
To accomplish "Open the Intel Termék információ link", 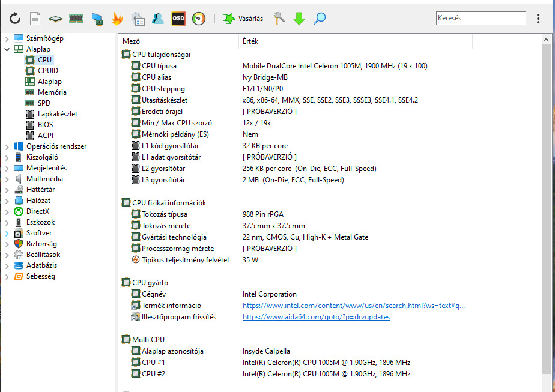I will coord(354,306).
